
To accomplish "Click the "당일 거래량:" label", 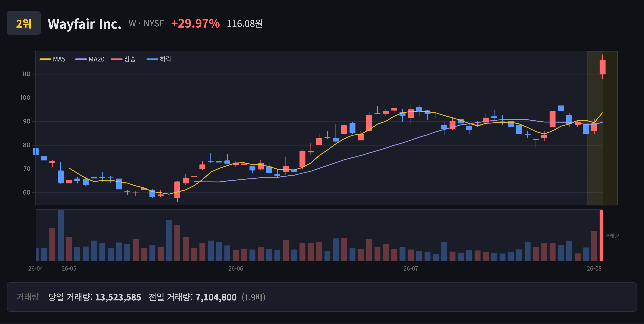I will (x=70, y=297).
